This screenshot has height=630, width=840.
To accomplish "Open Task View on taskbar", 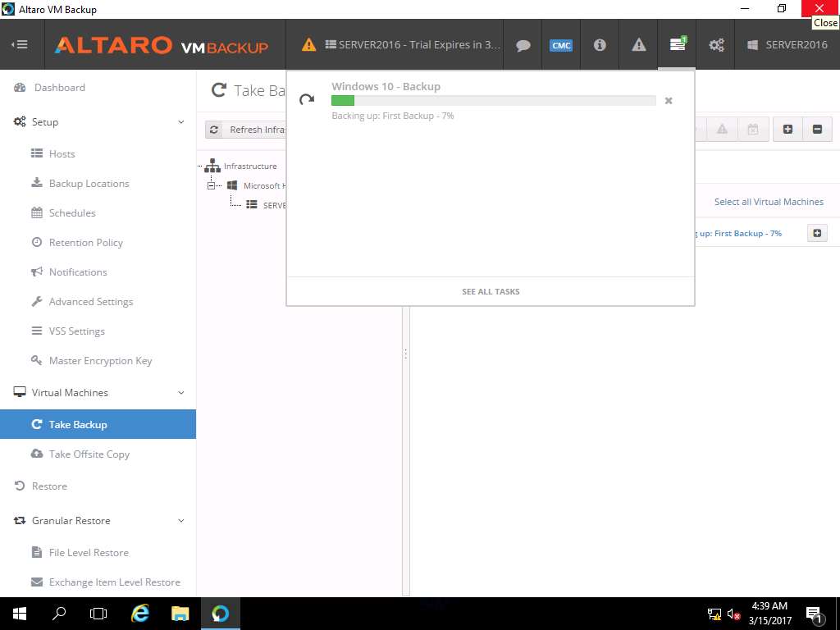I will [x=98, y=614].
